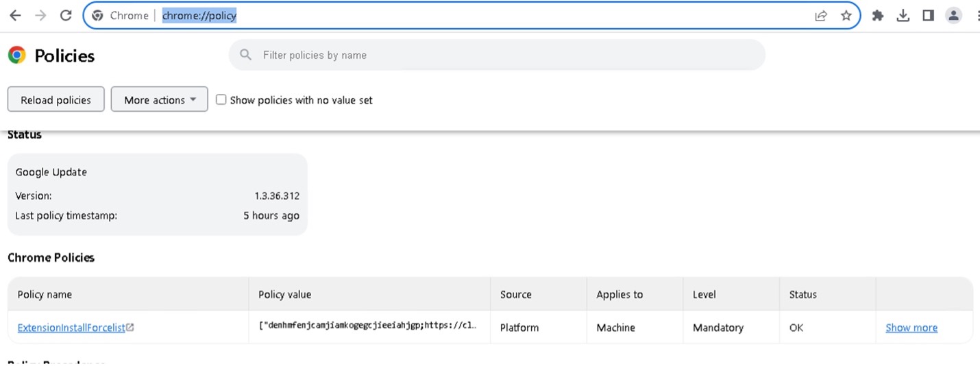Image resolution: width=980 pixels, height=366 pixels.
Task: Click the forward navigation arrow
Action: (40, 15)
